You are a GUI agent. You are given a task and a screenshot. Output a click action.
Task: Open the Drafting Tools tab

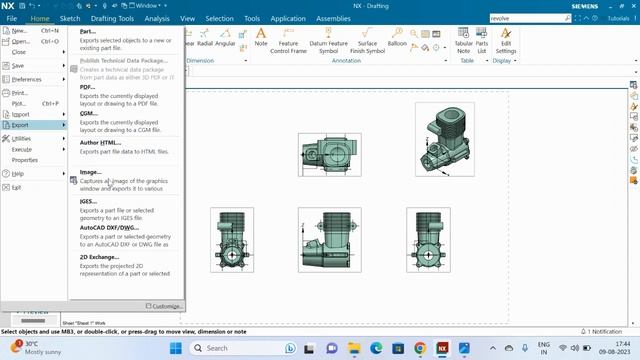(112, 18)
